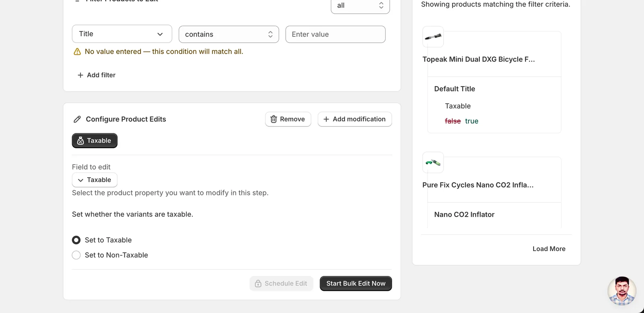644x313 pixels.
Task: Click Default Title variant text
Action: 454,89
